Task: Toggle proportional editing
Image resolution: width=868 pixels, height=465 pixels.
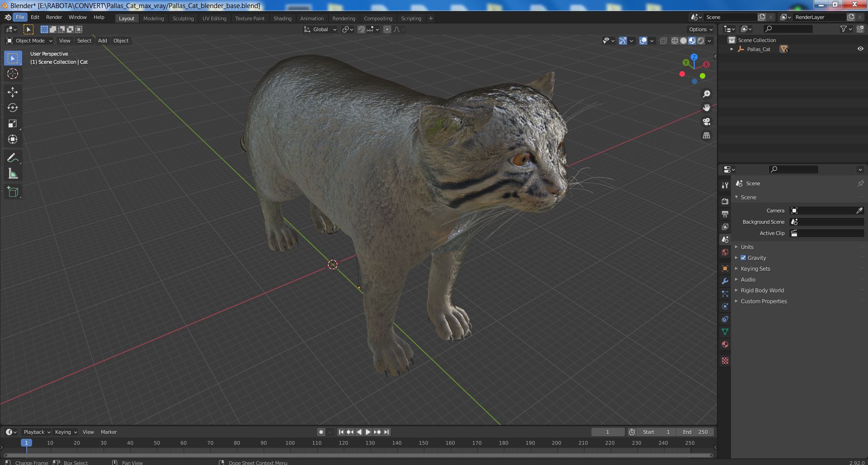Action: (x=387, y=29)
